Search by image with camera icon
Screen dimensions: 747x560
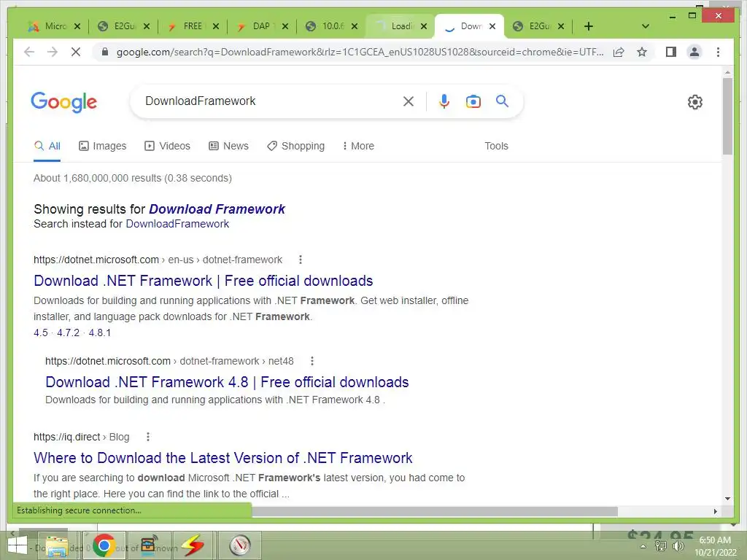pos(473,101)
